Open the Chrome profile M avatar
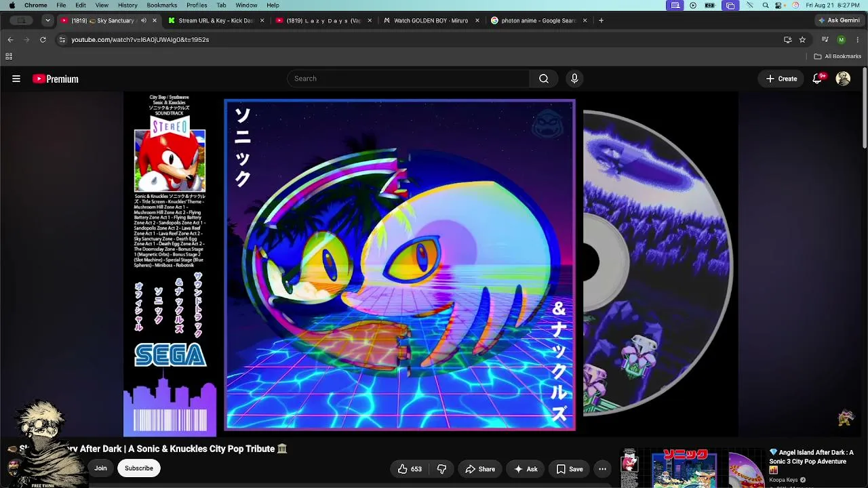Screen dimensions: 868x488 click(842, 39)
